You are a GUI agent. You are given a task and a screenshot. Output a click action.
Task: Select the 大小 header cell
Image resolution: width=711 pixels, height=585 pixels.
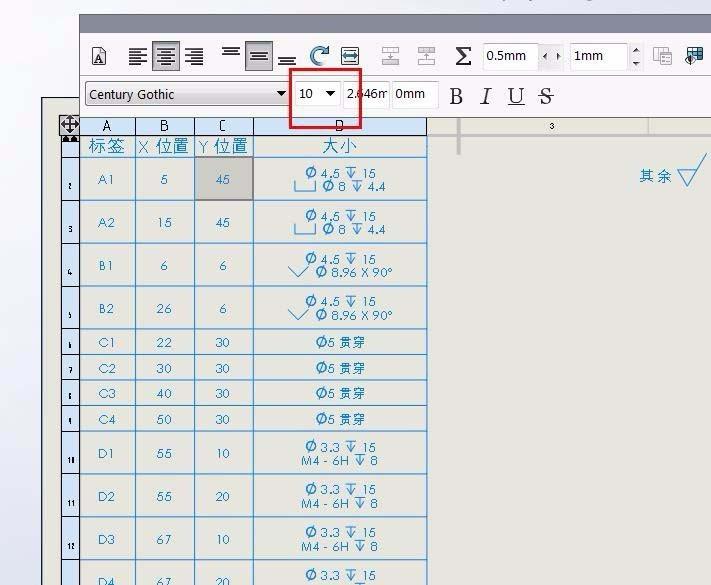pyautogui.click(x=340, y=146)
